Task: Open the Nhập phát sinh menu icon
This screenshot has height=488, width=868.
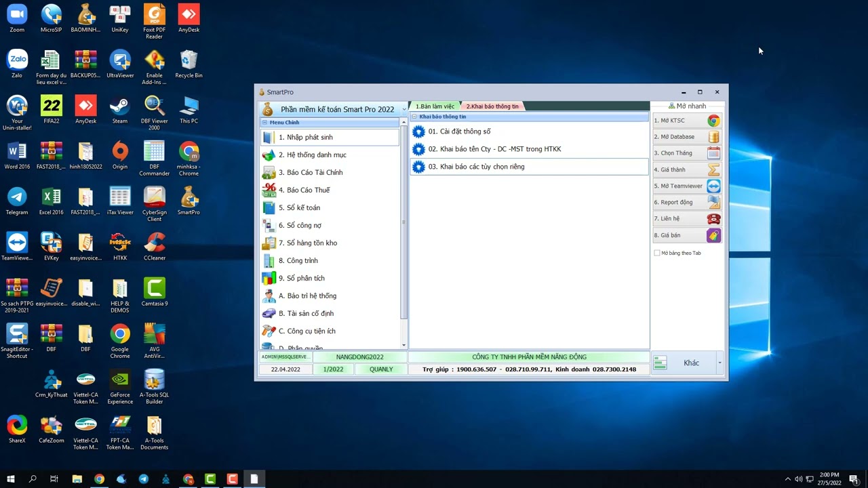Action: (x=269, y=138)
